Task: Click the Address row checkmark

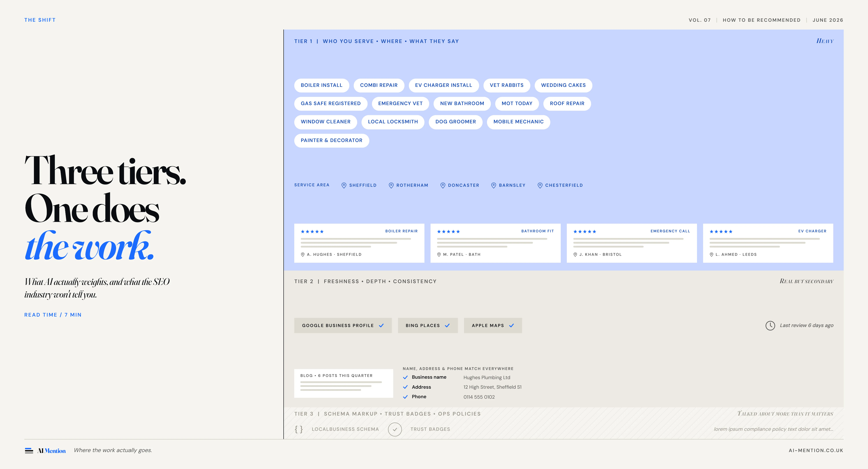Action: coord(405,387)
